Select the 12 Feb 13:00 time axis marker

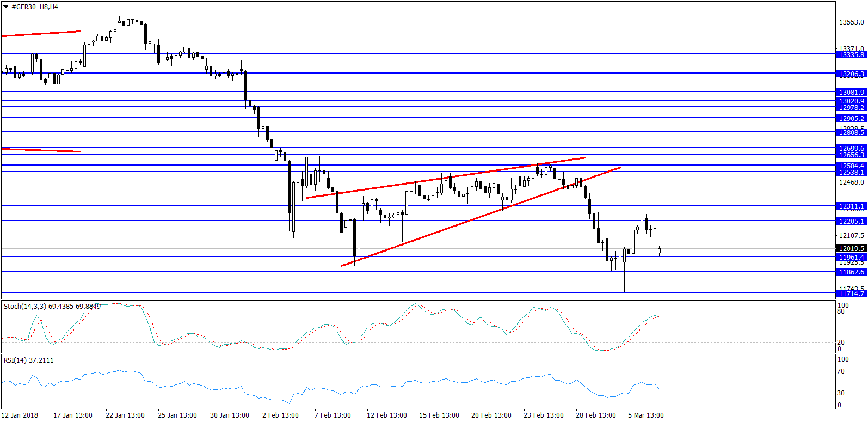pos(386,415)
